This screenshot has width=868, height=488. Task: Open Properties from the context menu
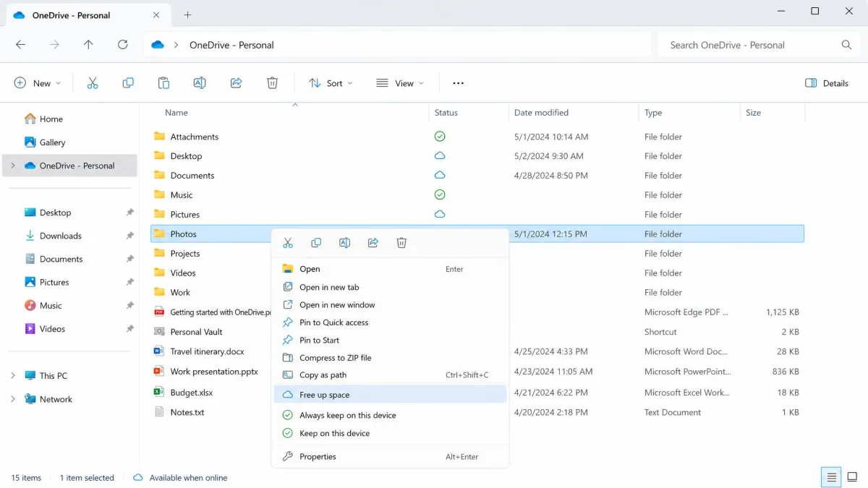[390, 456]
